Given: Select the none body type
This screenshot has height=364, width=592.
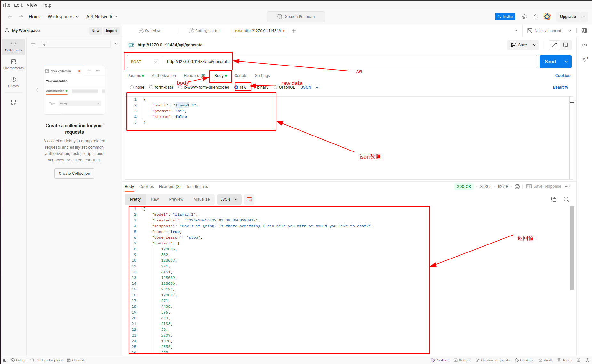Looking at the screenshot, I should [x=132, y=87].
